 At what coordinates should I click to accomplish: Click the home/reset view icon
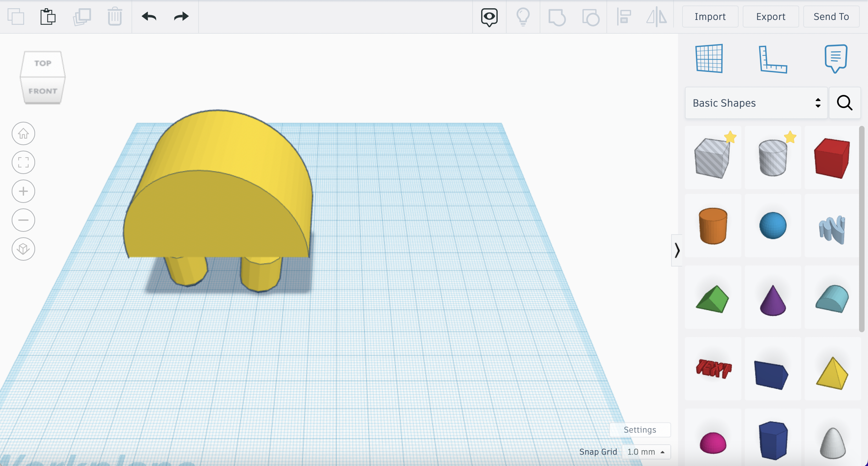[23, 133]
